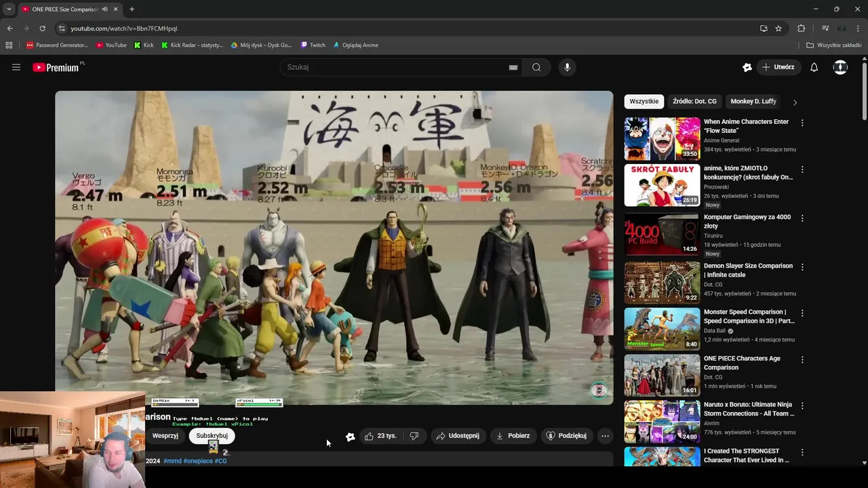
Task: Open the #onepiece hashtag
Action: coord(198,461)
